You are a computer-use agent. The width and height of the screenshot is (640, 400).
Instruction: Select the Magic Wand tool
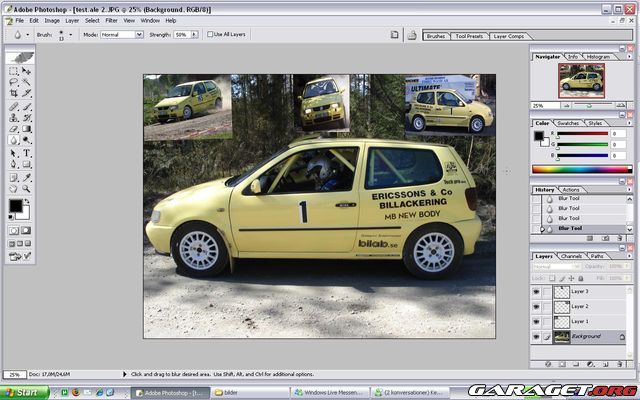(27, 82)
